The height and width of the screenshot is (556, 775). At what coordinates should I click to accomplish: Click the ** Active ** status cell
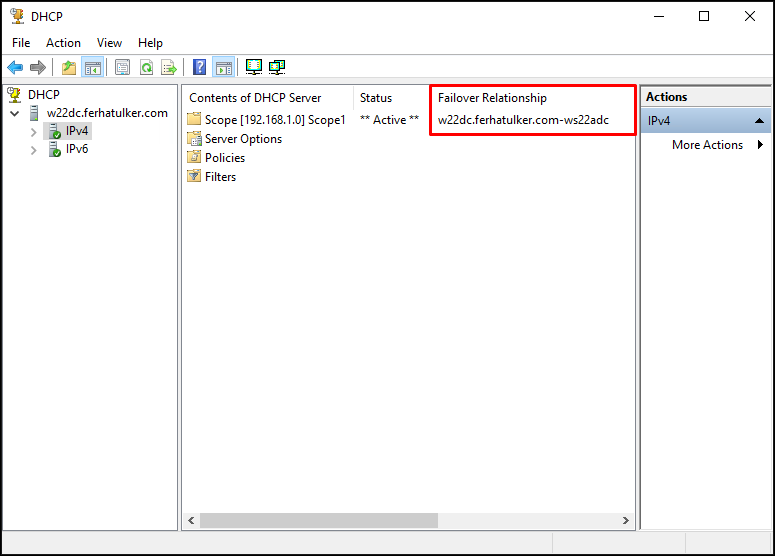389,120
